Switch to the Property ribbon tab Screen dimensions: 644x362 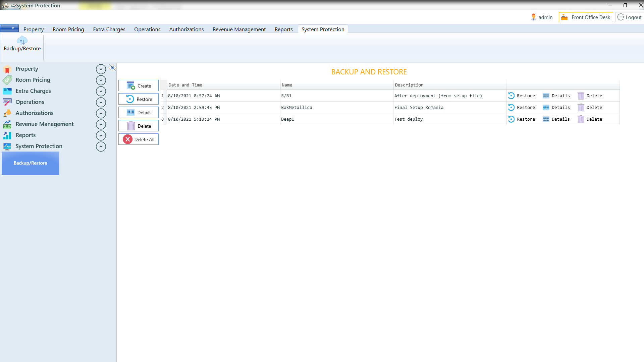point(34,29)
